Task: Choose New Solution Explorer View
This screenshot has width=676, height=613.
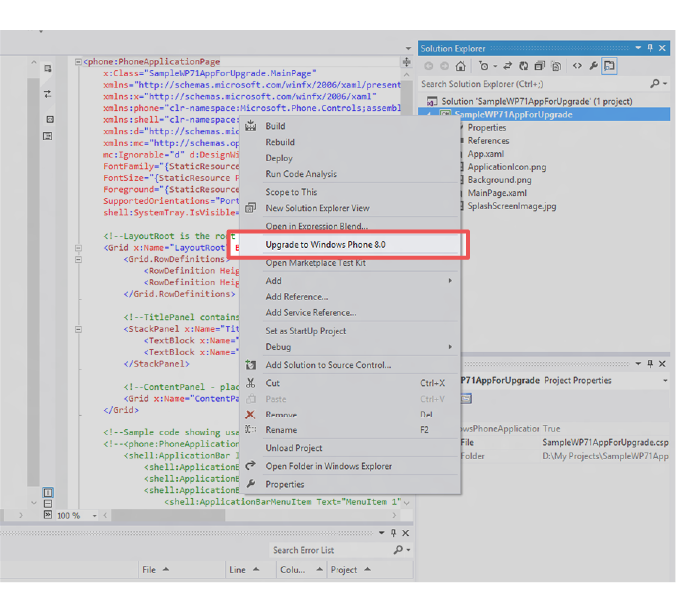Action: click(x=349, y=208)
